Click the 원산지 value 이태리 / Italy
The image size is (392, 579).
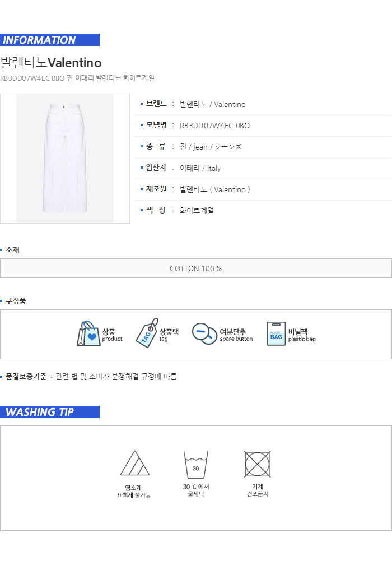(x=200, y=168)
